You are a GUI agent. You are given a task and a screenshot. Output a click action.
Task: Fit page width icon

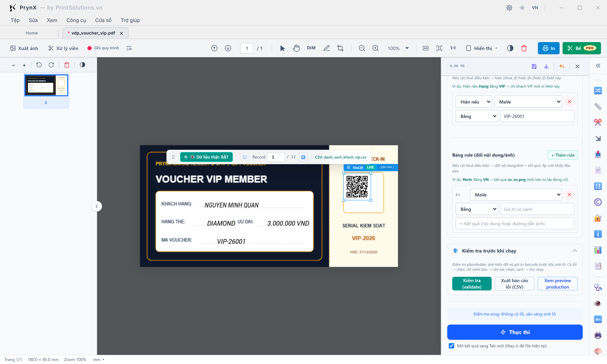425,48
